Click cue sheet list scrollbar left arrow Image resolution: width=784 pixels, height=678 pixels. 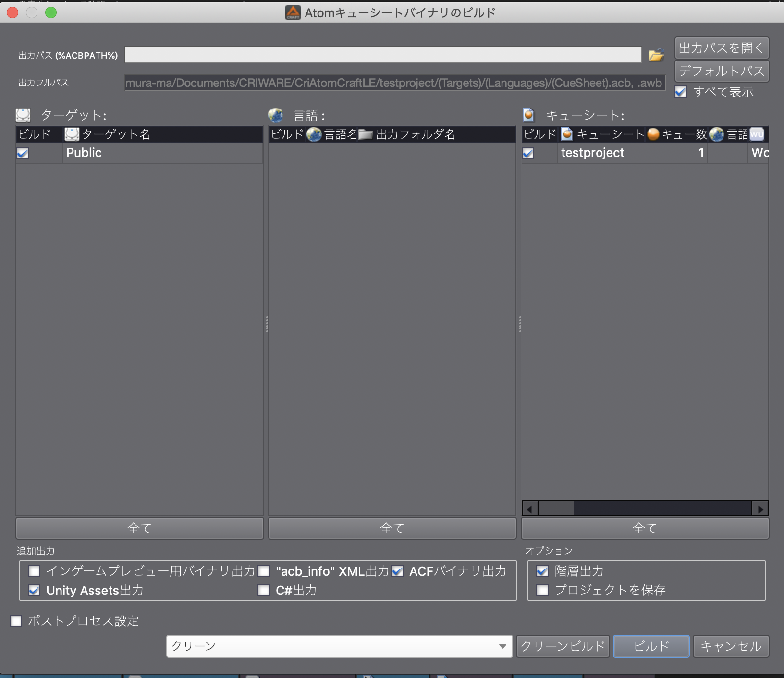coord(530,508)
